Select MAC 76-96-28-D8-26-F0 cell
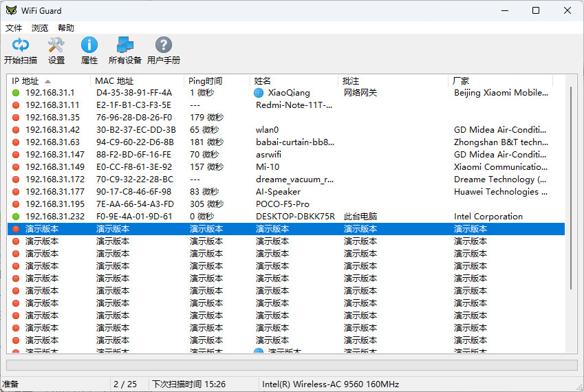The height and width of the screenshot is (392, 584). (x=134, y=118)
